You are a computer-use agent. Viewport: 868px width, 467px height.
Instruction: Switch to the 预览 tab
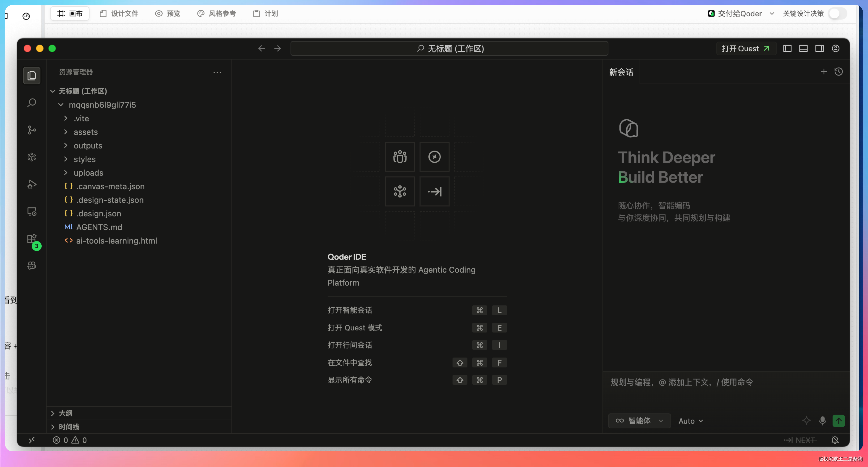167,13
